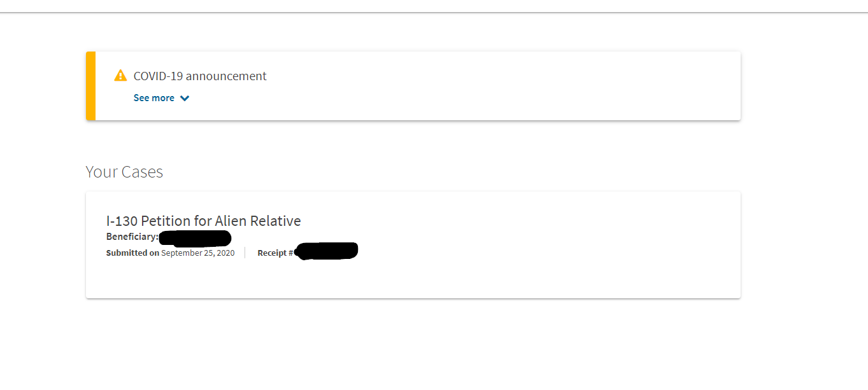Select the Your Cases heading
The height and width of the screenshot is (390, 868).
(x=124, y=172)
